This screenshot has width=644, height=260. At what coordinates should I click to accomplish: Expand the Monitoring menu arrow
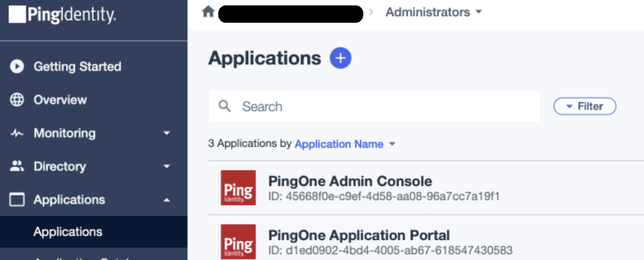click(x=167, y=133)
